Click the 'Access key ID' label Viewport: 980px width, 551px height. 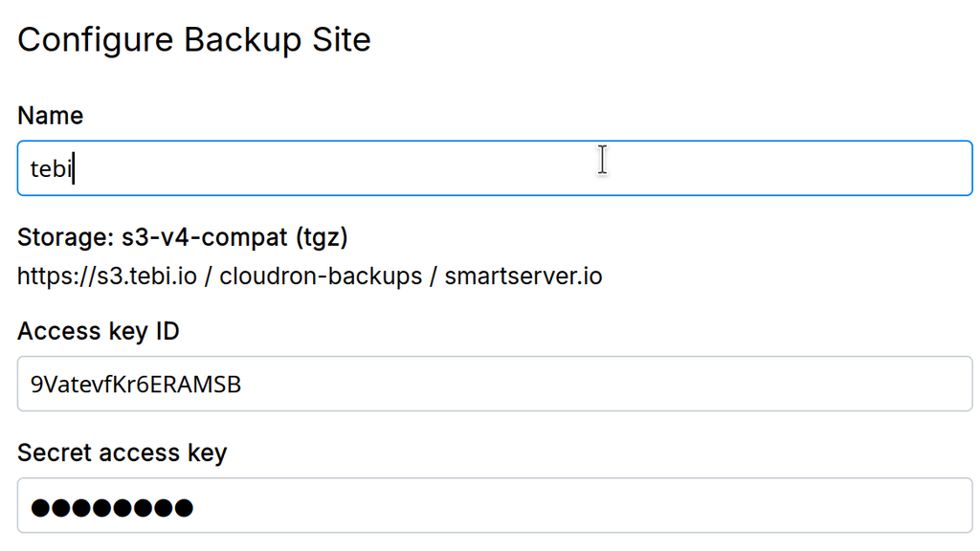98,332
